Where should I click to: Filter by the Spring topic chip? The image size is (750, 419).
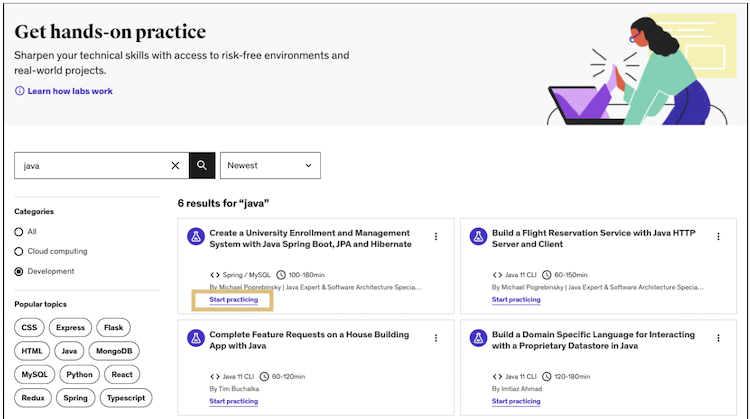tap(77, 397)
